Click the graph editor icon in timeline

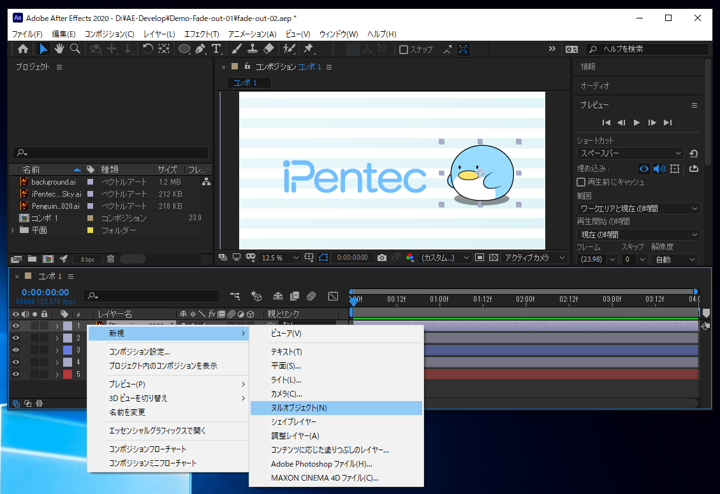click(333, 296)
